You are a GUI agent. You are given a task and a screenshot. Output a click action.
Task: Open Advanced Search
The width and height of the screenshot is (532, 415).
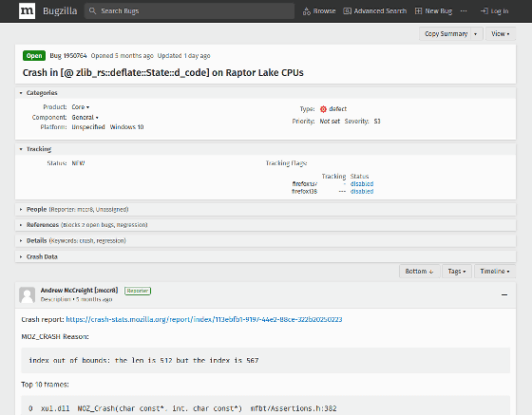[375, 11]
